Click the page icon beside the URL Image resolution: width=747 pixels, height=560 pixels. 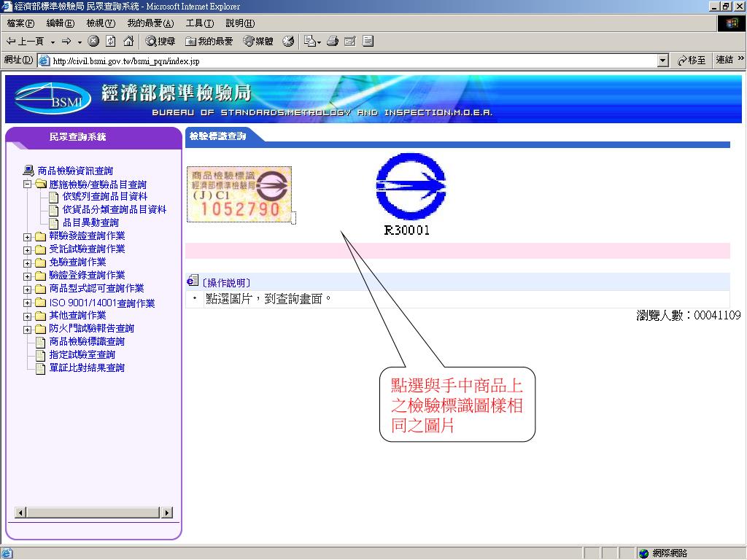(x=44, y=61)
